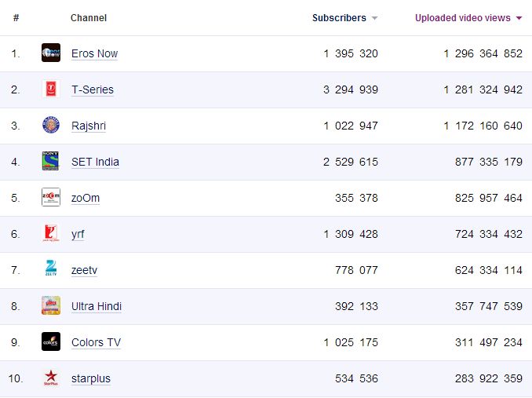Open the Colors TV channel link

coord(96,342)
